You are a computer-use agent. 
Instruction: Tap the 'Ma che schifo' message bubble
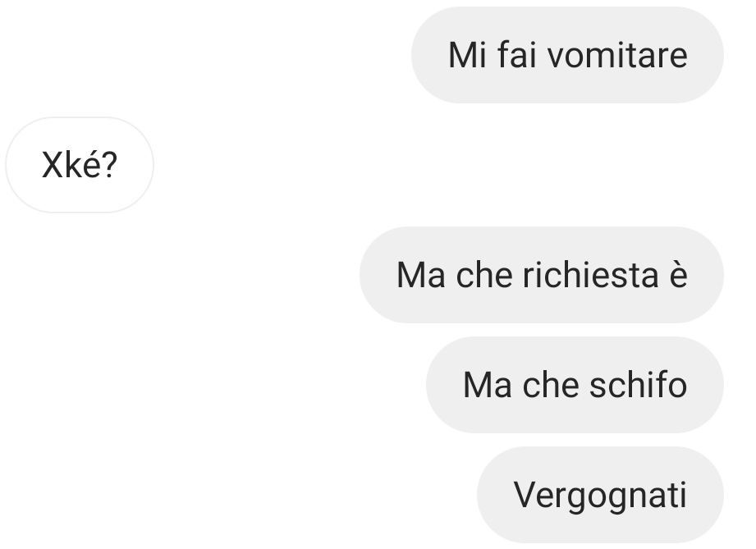pyautogui.click(x=575, y=385)
